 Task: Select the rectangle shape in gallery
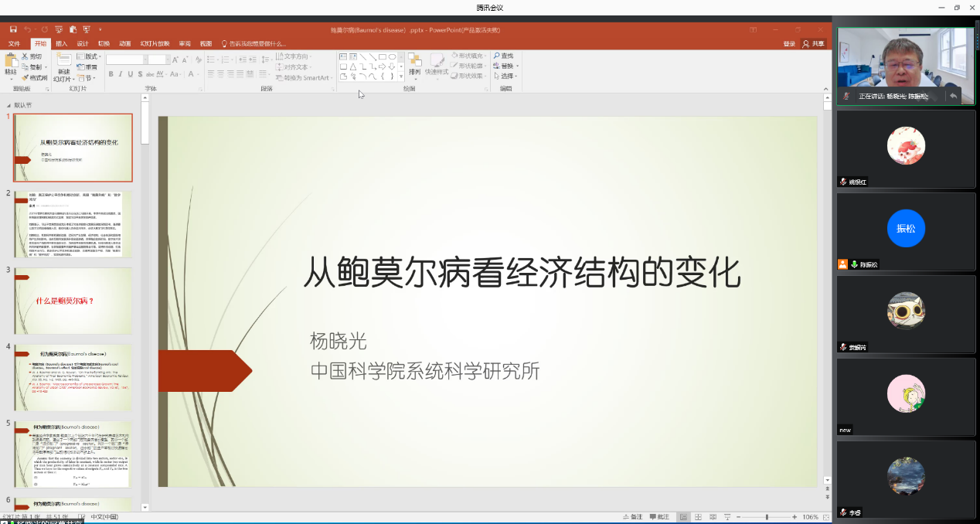382,56
